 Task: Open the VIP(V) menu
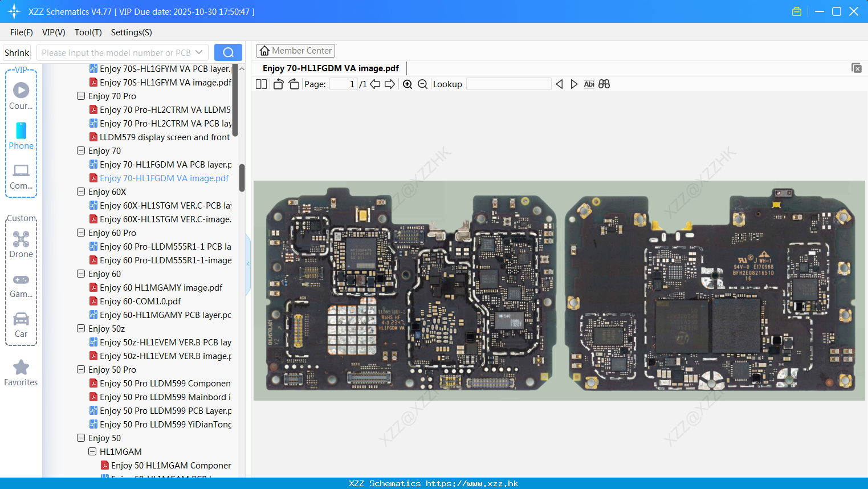pyautogui.click(x=54, y=32)
